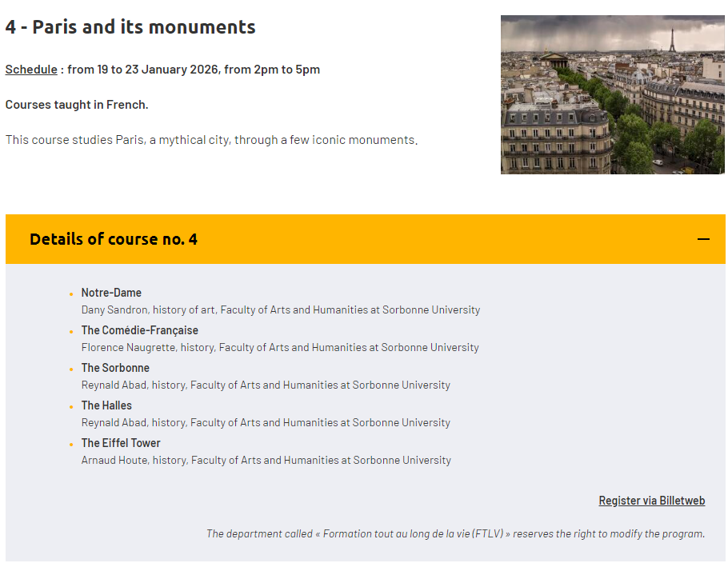Click the Florence Naugrette lecturer line

click(280, 348)
